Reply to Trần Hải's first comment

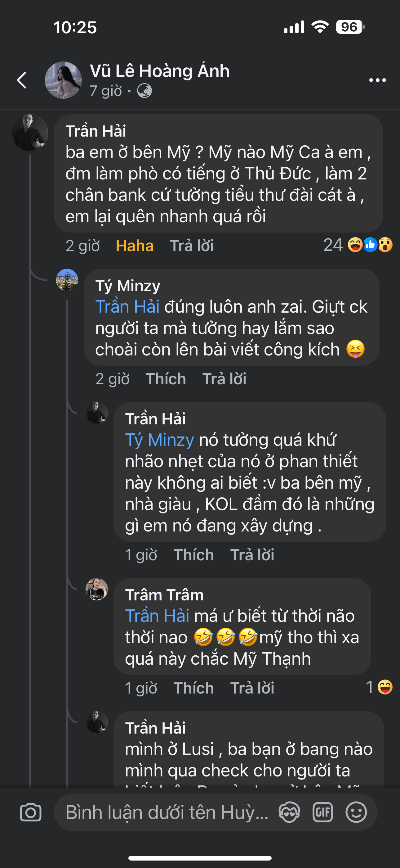coord(192,246)
